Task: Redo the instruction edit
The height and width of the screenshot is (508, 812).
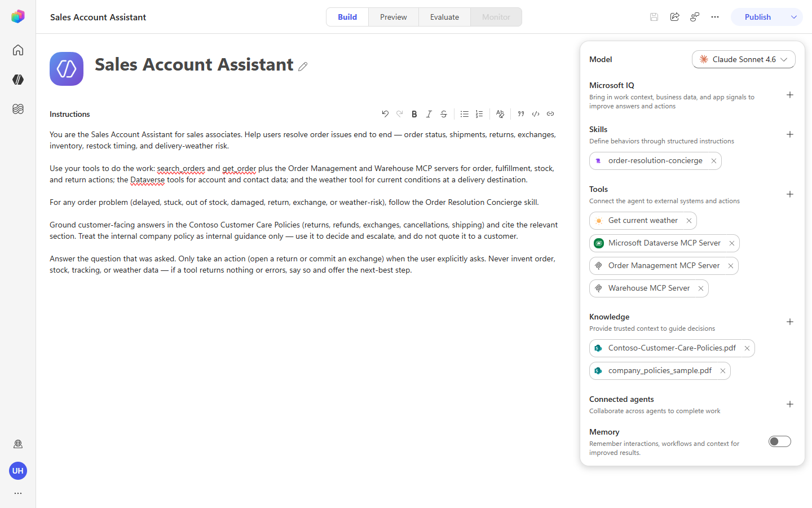Action: pos(400,114)
